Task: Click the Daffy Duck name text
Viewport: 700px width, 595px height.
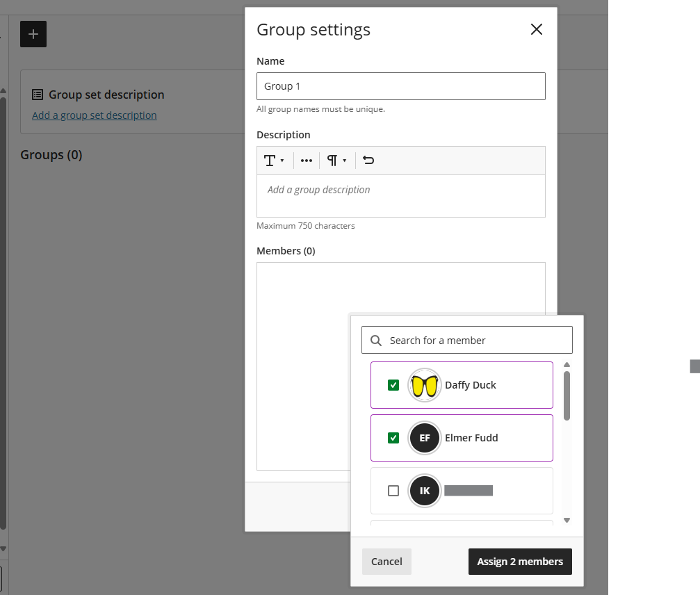Action: [x=470, y=385]
